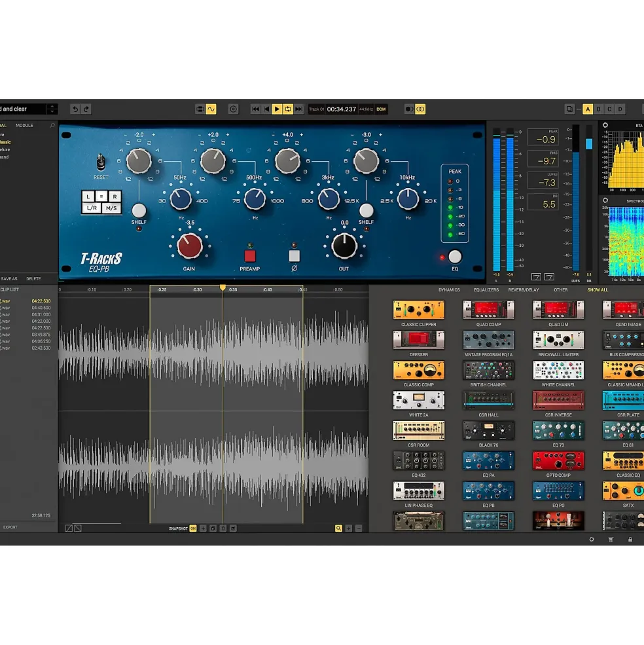Adjust the 10kHz frequency knob
Viewport: 644px width, 645px height.
pos(408,199)
